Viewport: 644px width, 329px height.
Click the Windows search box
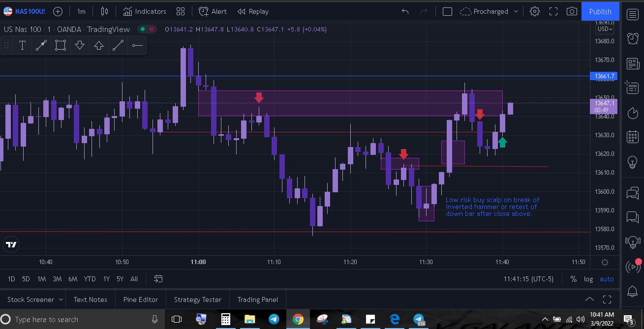coord(83,320)
